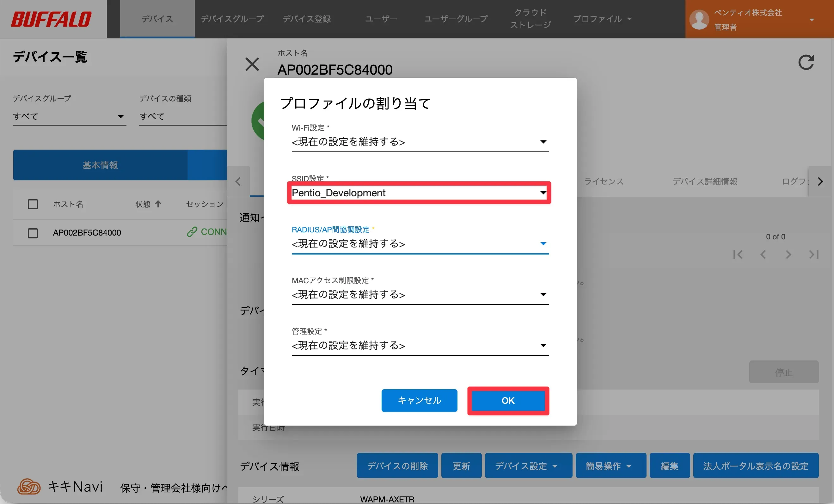Screen dimensions: 834x504
Task: Open ユーザー menu tab
Action: point(381,19)
